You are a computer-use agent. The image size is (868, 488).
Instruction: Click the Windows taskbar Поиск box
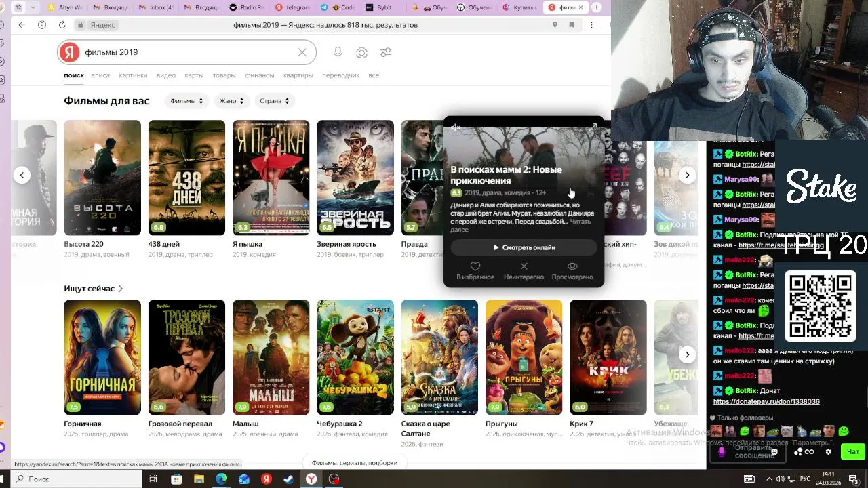pos(77,479)
